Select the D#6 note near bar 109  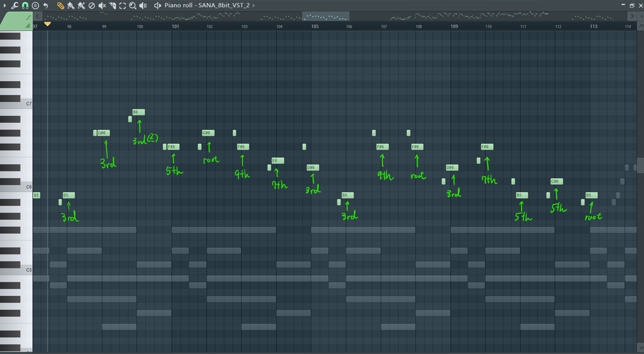pyautogui.click(x=452, y=168)
